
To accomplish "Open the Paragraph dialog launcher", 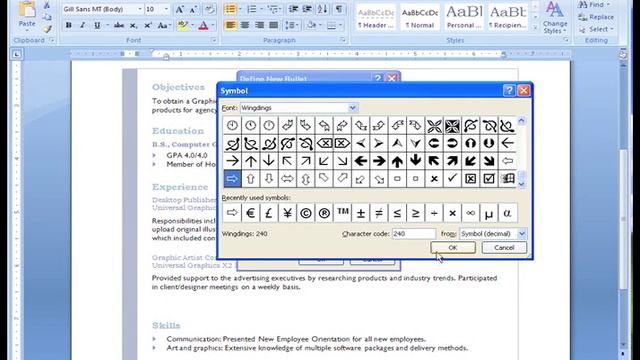I will click(343, 40).
